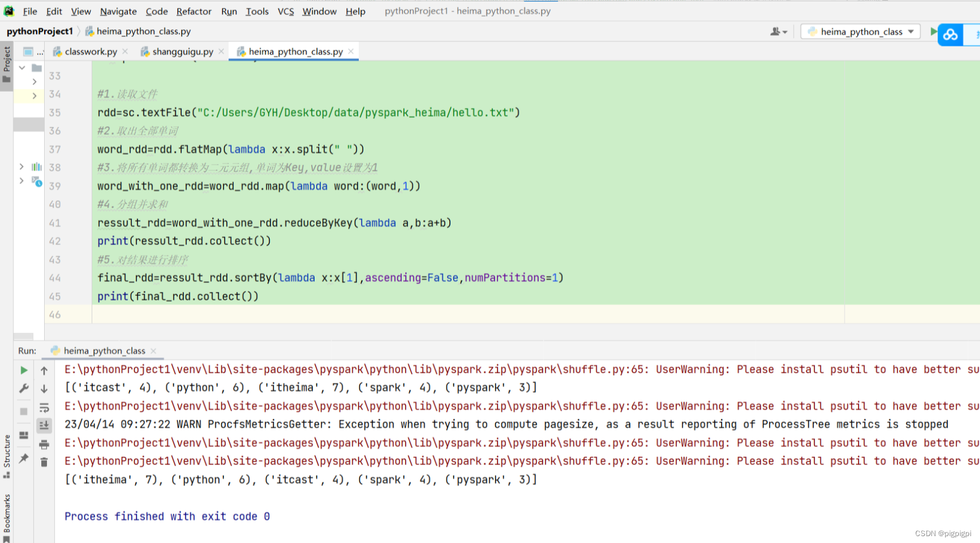
Task: Click the numPartitions=1 argument on line 44
Action: pos(511,278)
